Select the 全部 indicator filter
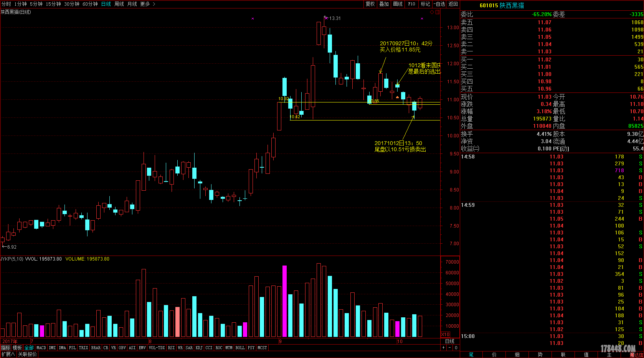644x358 pixels. 29,348
